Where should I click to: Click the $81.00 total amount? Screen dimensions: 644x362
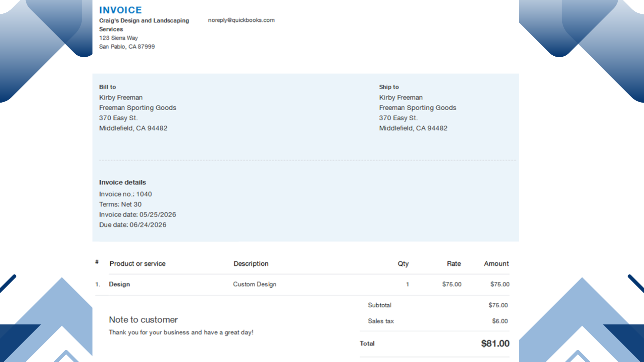(495, 344)
